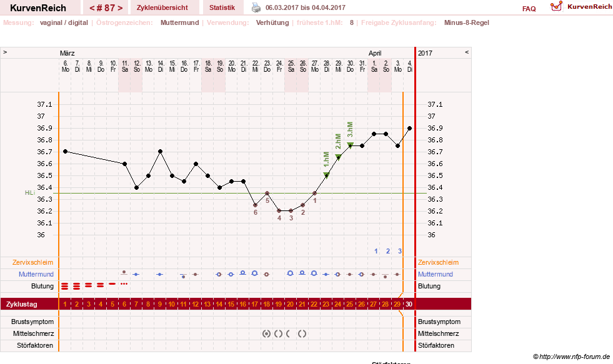Click the '25. Sa' date column header

click(x=291, y=66)
